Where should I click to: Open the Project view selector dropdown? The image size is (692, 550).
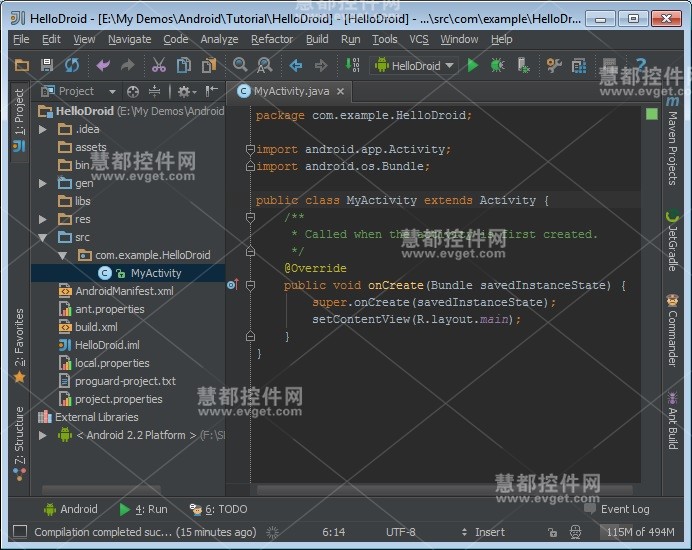click(x=78, y=91)
